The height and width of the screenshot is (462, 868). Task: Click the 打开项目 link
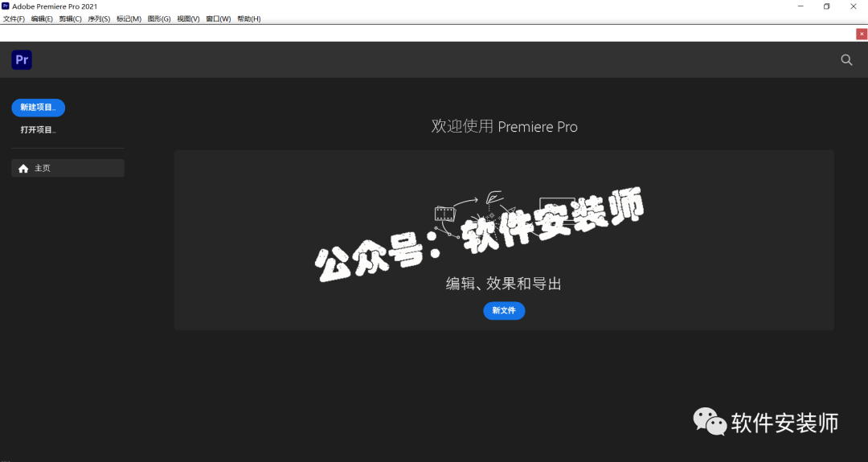pos(39,130)
